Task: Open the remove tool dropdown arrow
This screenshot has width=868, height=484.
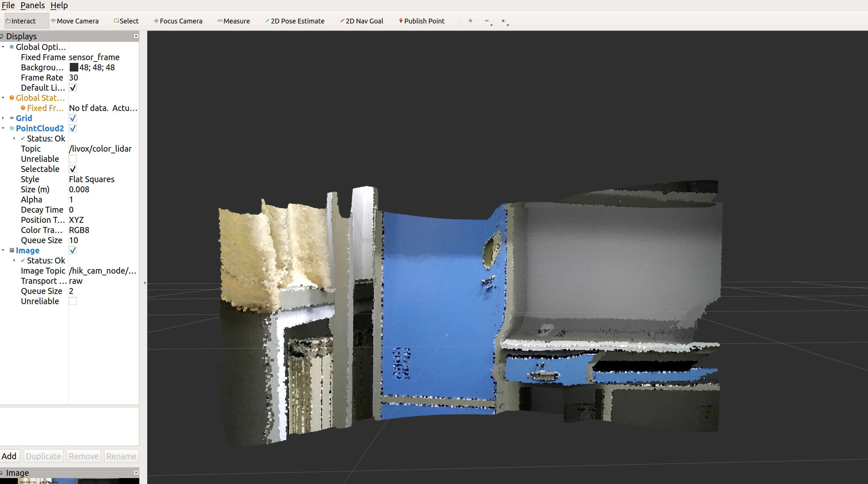Action: point(491,25)
